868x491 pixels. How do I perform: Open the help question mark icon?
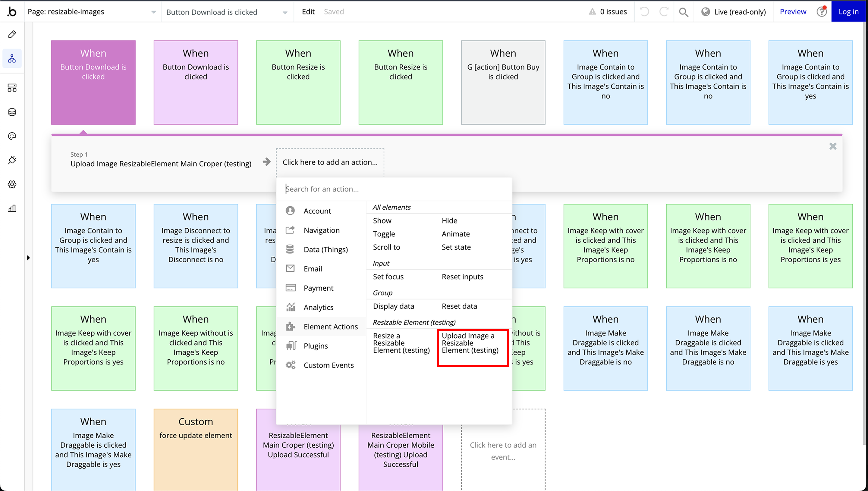(x=822, y=12)
